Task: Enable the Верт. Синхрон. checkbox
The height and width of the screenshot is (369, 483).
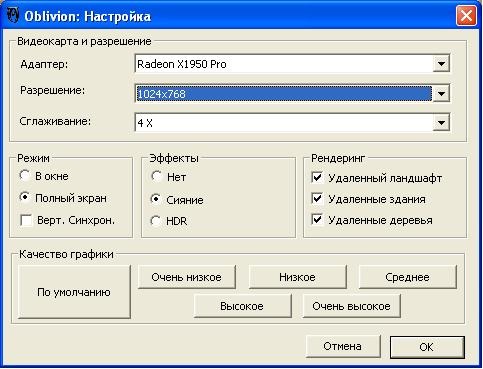Action: pos(26,220)
